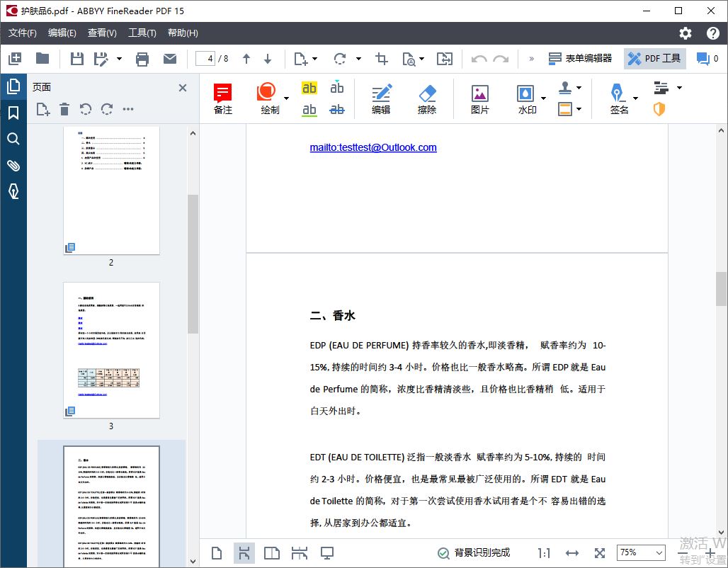Click the 签名 signature tool
Screen dimensions: 728x568
[x=618, y=98]
